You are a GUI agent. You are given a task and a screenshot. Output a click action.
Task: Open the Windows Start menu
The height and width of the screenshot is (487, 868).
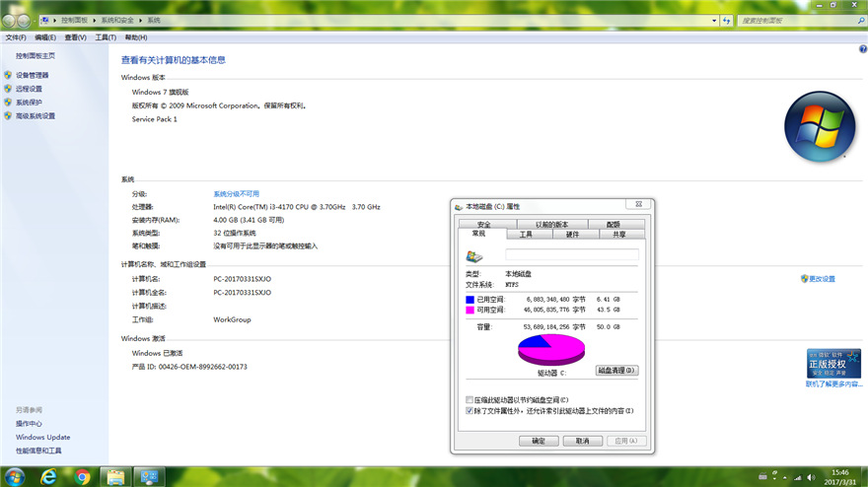coord(14,476)
